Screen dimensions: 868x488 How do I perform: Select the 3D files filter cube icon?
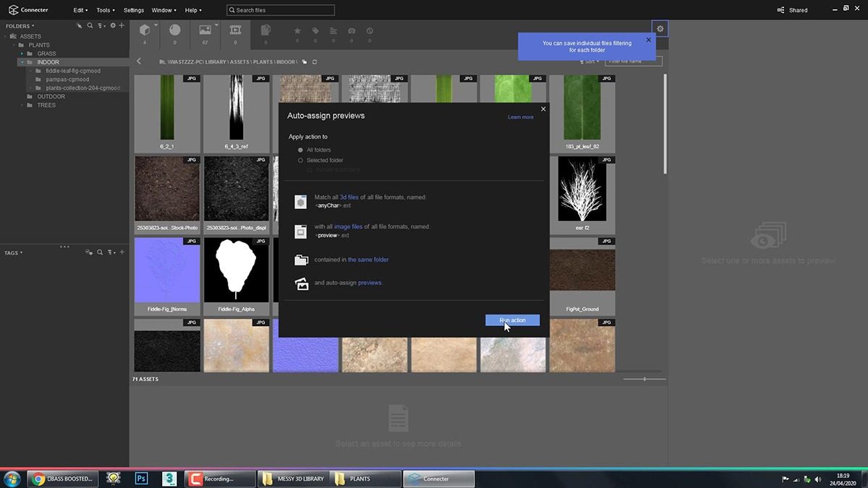coord(145,30)
